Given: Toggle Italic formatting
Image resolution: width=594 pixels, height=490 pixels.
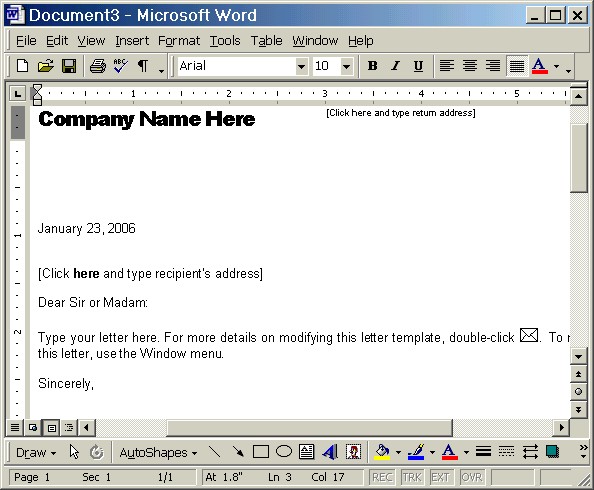Looking at the screenshot, I should coord(395,66).
